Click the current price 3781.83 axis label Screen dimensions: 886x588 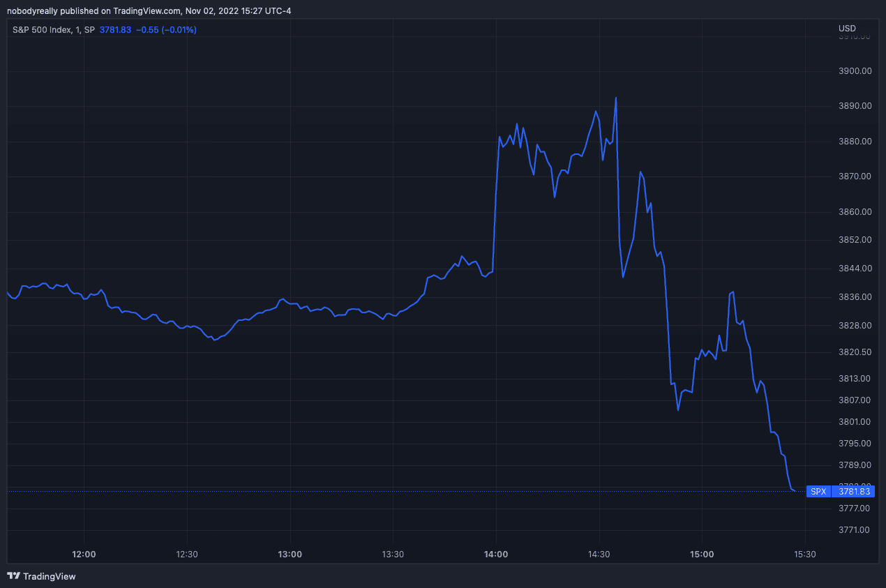point(854,491)
